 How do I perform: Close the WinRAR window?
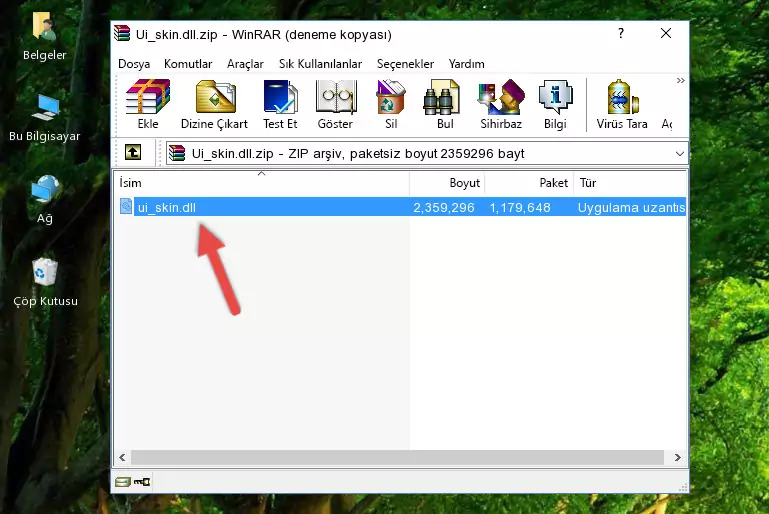666,33
